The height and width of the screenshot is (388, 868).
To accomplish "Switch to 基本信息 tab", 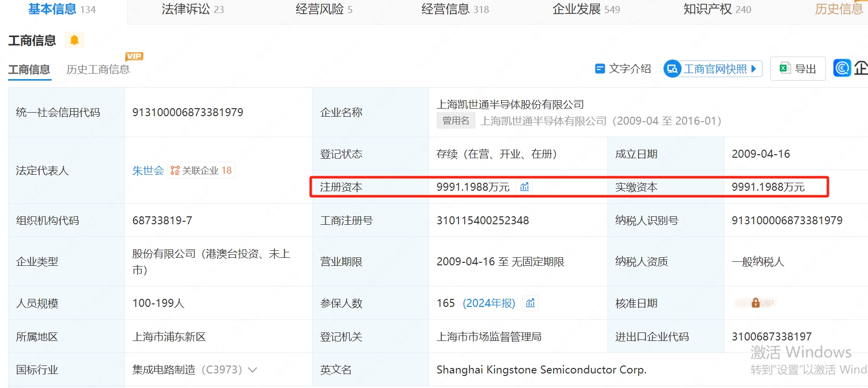I will coord(62,9).
